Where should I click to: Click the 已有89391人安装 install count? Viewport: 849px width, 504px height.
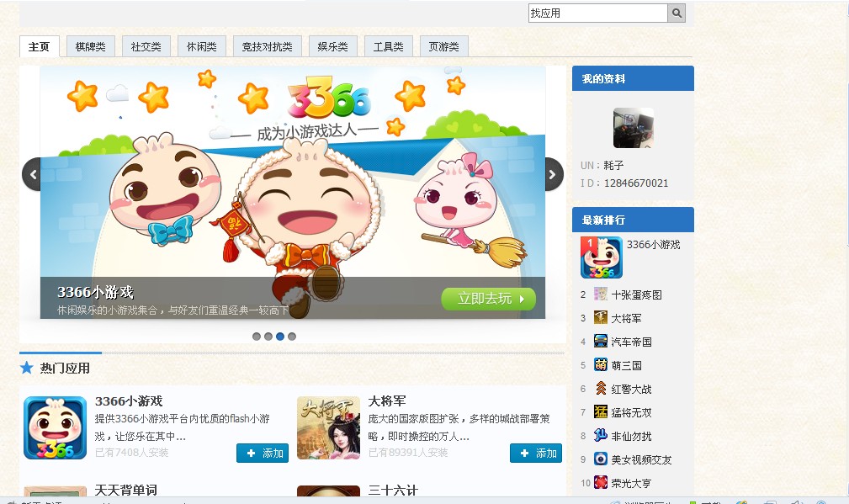pyautogui.click(x=408, y=453)
